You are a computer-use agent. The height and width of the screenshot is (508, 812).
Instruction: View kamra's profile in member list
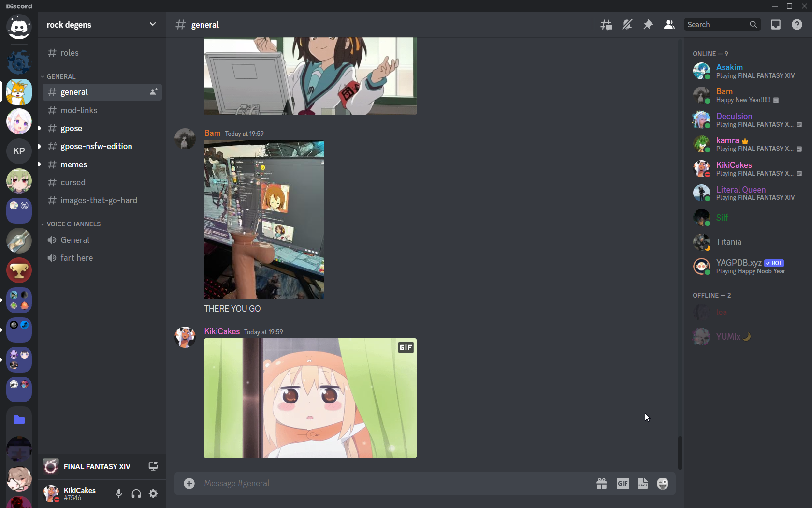[747, 144]
